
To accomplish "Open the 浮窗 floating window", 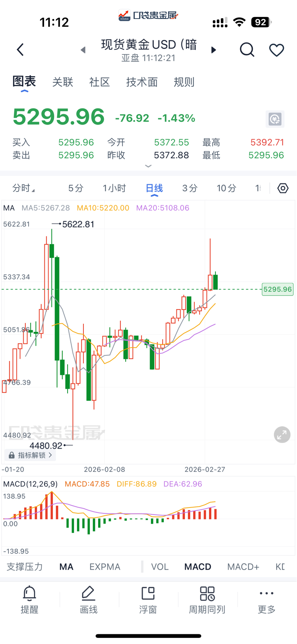I will [148, 600].
